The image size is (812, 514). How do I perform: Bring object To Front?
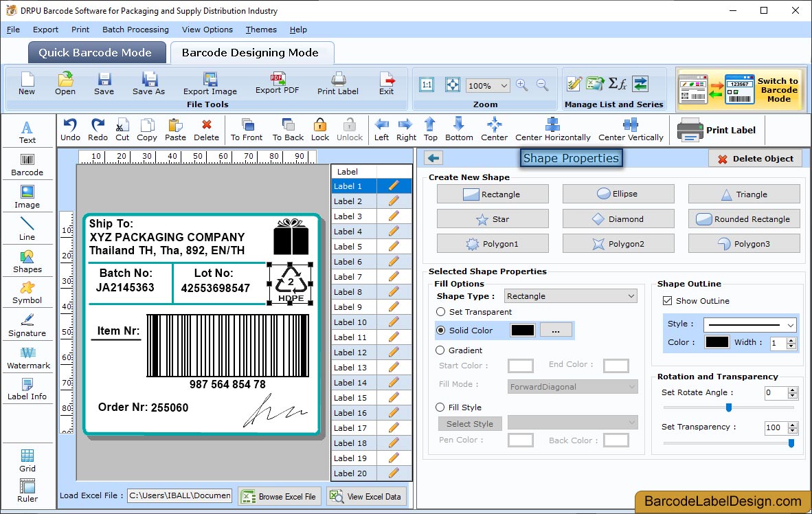coord(247,130)
